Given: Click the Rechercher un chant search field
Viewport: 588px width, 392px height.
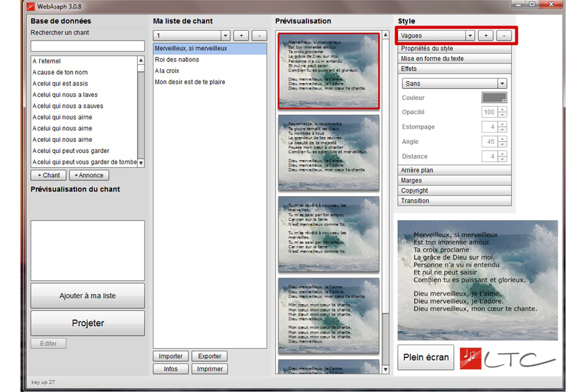Looking at the screenshot, I should pyautogui.click(x=88, y=46).
